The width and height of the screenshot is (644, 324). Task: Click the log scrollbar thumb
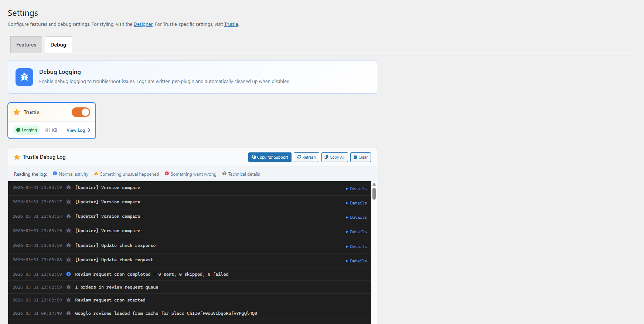click(374, 194)
